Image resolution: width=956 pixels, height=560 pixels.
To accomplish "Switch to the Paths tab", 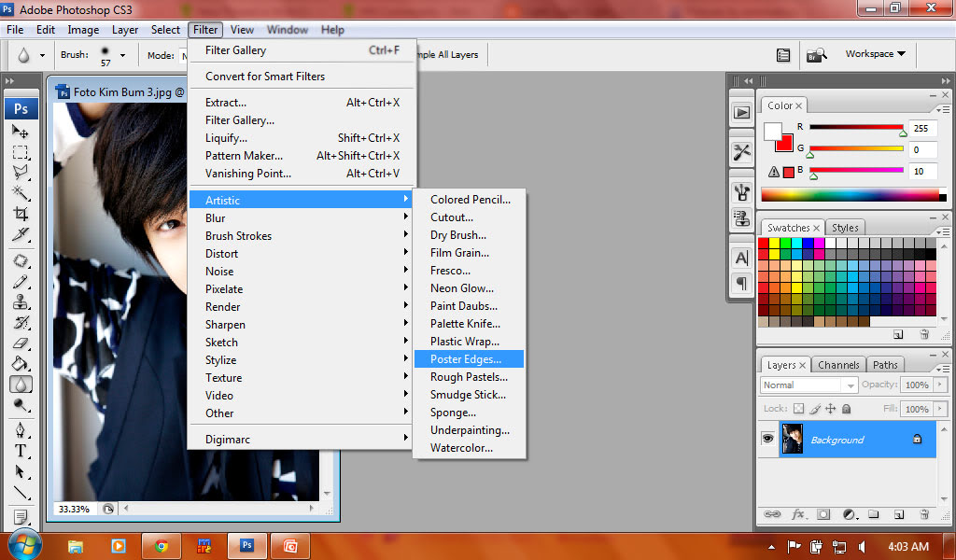I will click(885, 365).
